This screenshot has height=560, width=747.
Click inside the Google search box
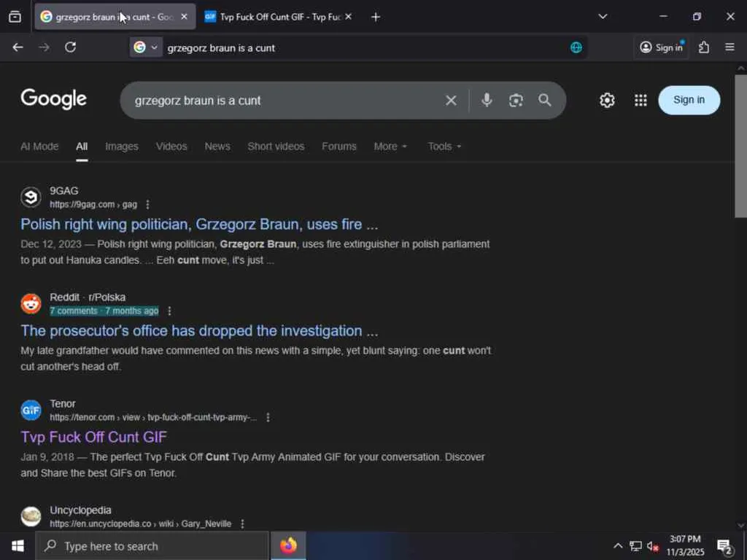pos(286,101)
